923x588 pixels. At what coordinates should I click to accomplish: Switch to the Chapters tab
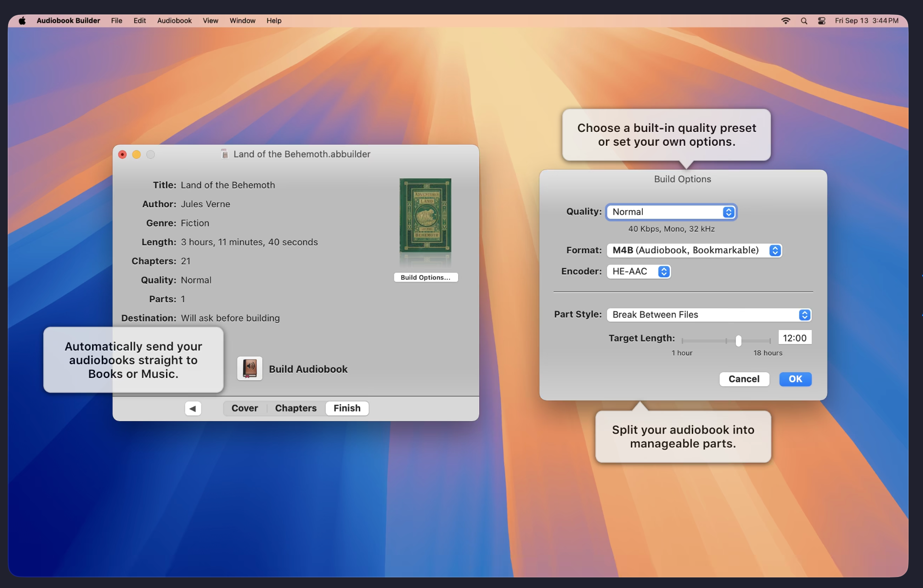(x=296, y=408)
